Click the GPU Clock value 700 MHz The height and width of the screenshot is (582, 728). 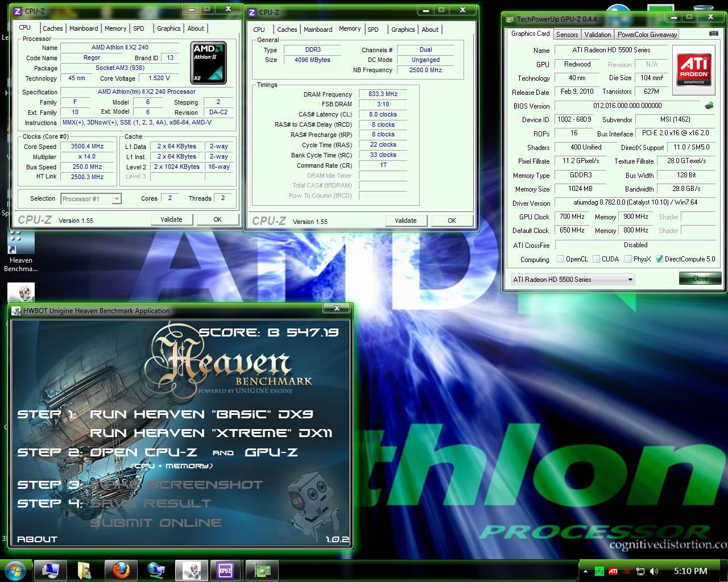point(572,217)
